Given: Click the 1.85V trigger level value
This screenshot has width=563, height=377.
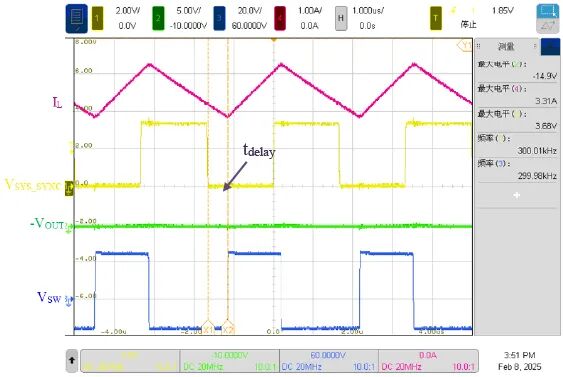Looking at the screenshot, I should tap(502, 11).
